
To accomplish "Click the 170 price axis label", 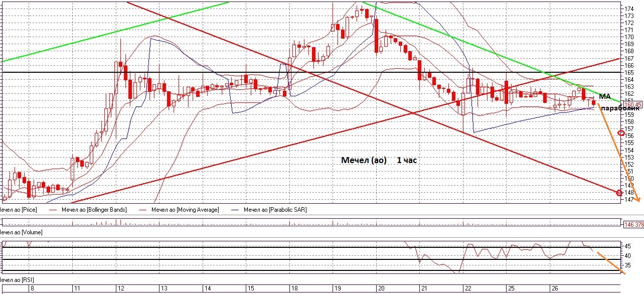I will point(629,37).
